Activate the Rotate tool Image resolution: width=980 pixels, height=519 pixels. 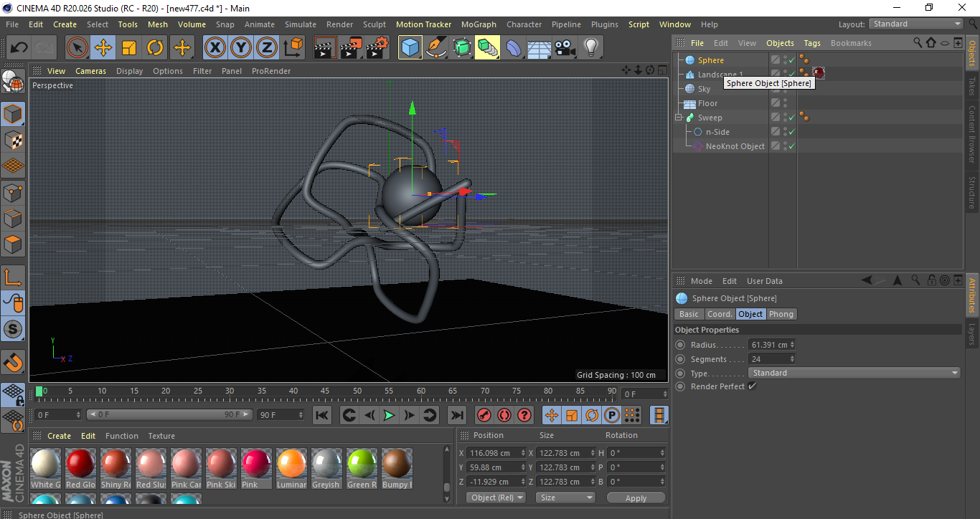[155, 48]
